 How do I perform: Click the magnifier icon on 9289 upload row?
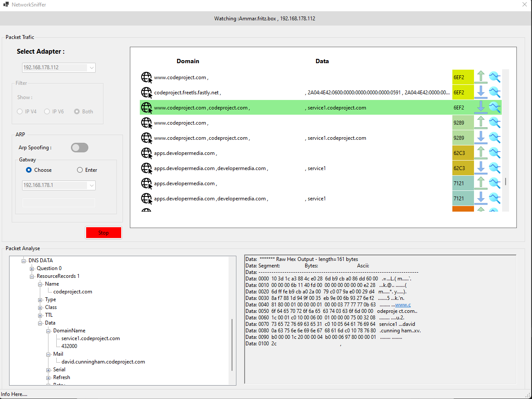tap(495, 122)
